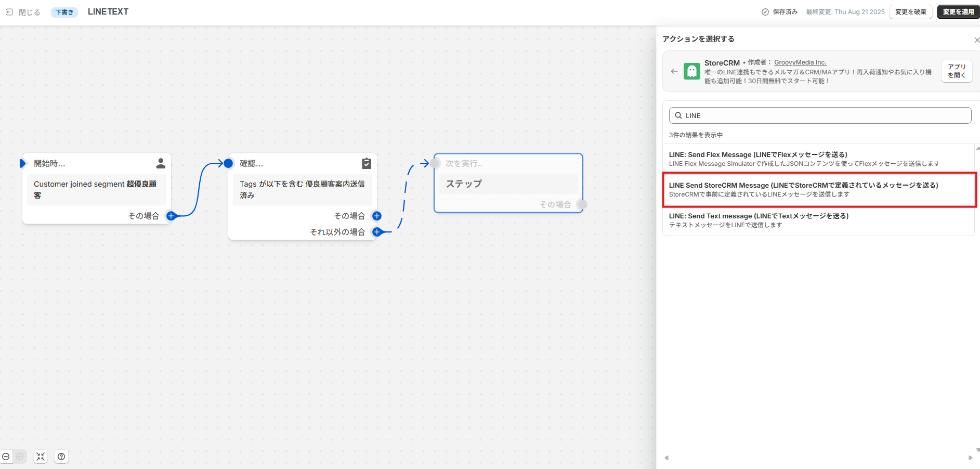Click the blue trigger arrow on 開始時 node
The height and width of the screenshot is (469, 980).
click(x=22, y=163)
